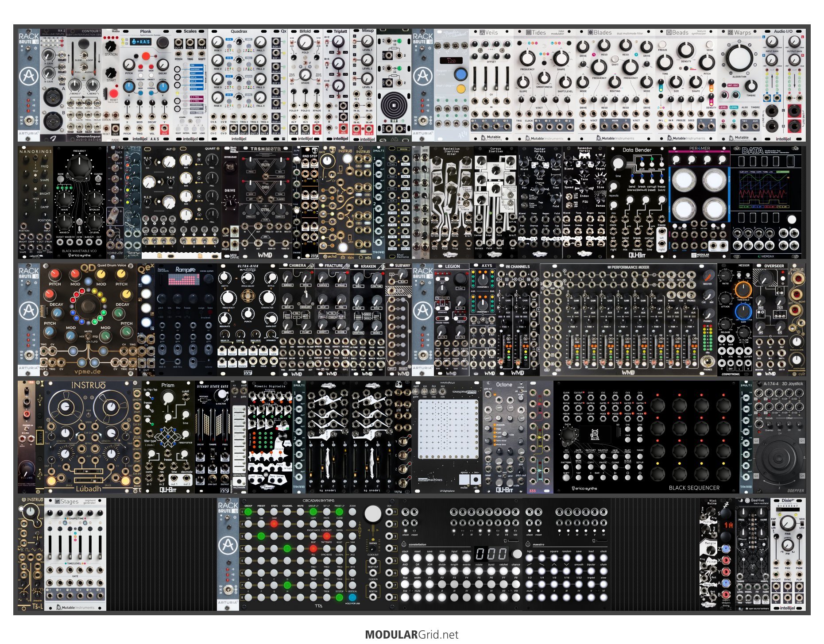
Task: Click the blue HOLD FOR USB button
Action: pos(352,598)
